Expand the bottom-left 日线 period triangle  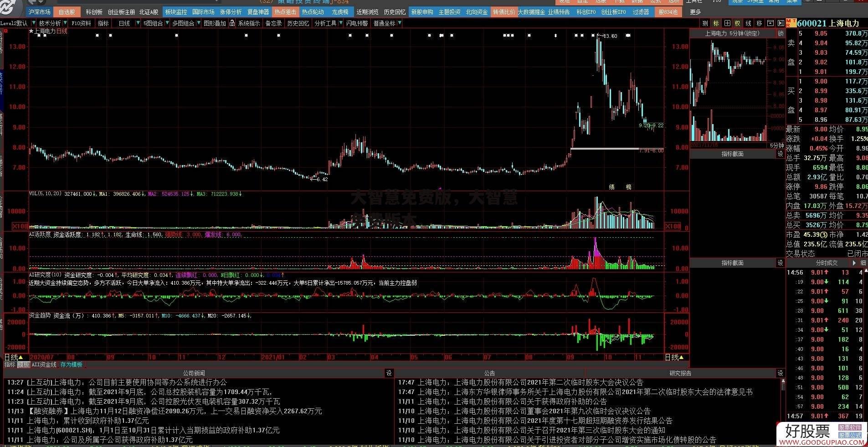[21, 357]
